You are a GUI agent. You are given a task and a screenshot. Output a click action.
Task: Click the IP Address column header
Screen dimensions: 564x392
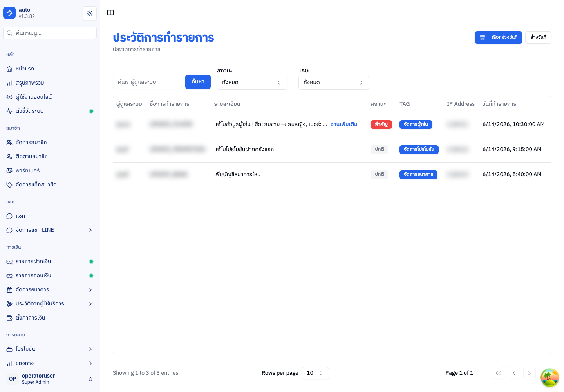coord(461,104)
